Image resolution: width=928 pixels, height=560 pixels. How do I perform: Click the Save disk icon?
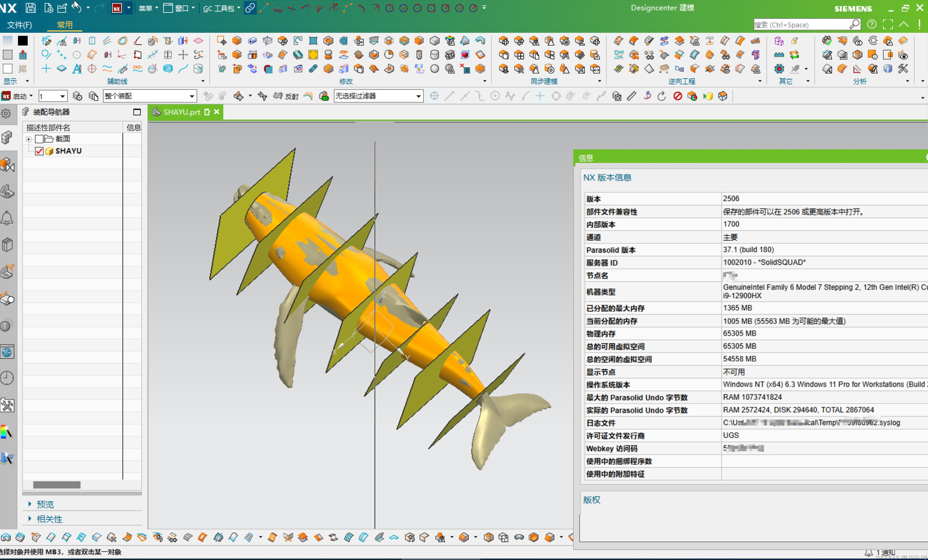(31, 8)
